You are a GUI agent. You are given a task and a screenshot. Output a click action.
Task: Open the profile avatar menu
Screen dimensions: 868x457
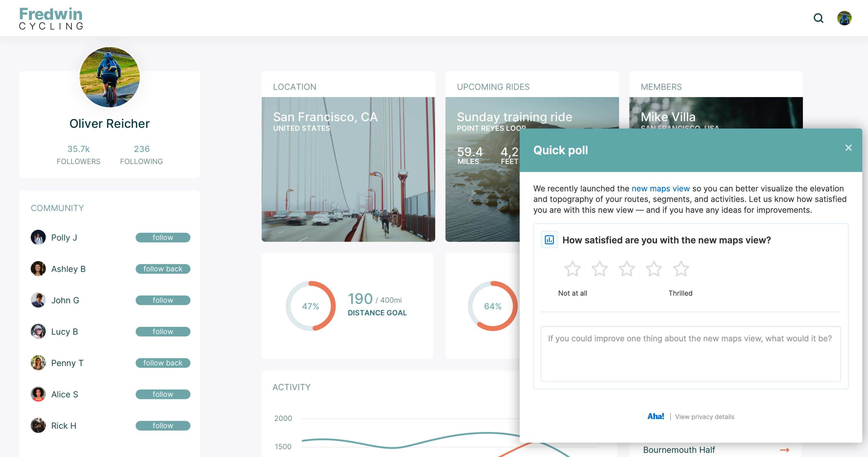pyautogui.click(x=845, y=18)
